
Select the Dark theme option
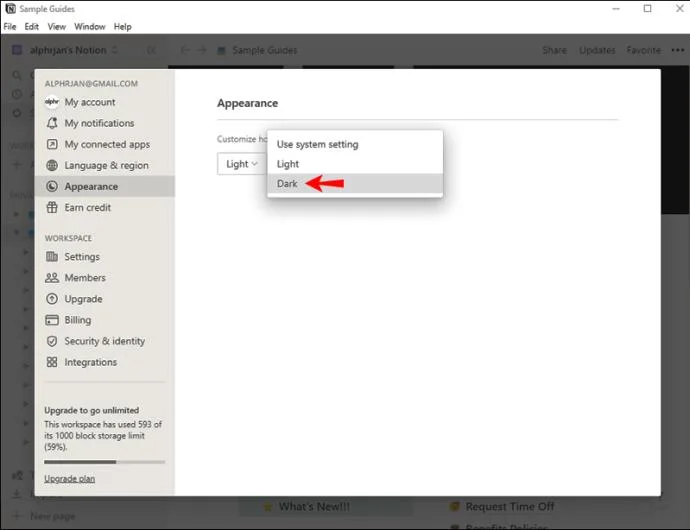pos(355,184)
